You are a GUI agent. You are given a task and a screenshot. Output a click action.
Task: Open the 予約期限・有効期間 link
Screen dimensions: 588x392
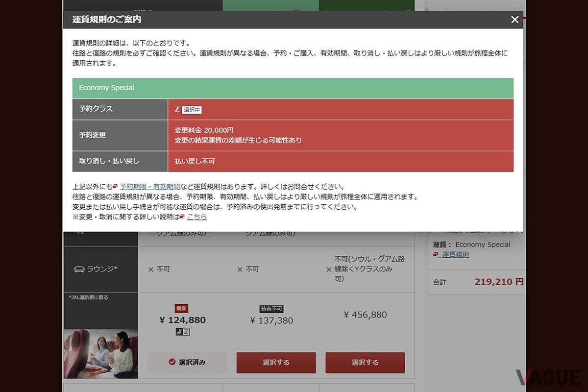(x=149, y=186)
